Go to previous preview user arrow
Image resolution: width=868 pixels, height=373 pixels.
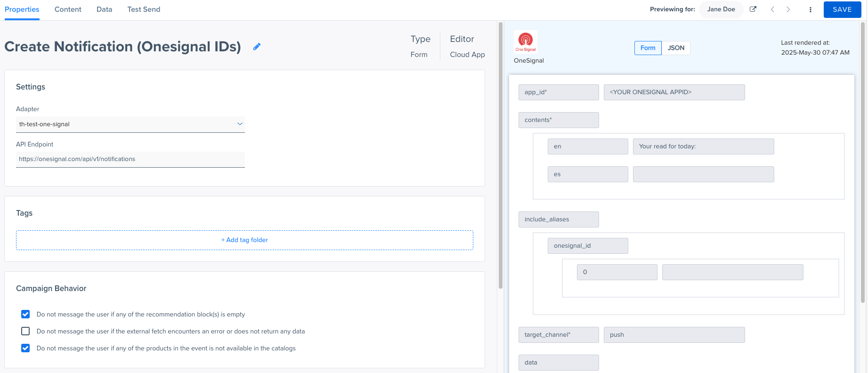(x=772, y=9)
